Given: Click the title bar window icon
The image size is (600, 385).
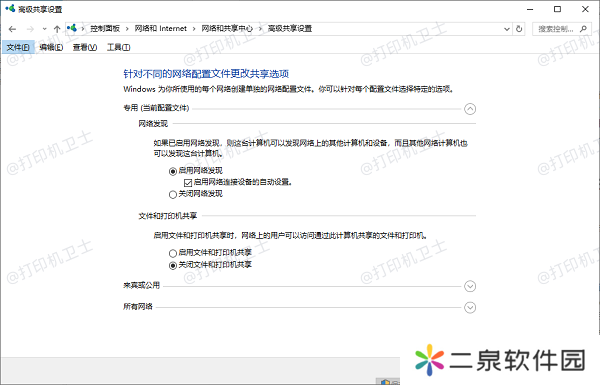Looking at the screenshot, I should [10, 8].
